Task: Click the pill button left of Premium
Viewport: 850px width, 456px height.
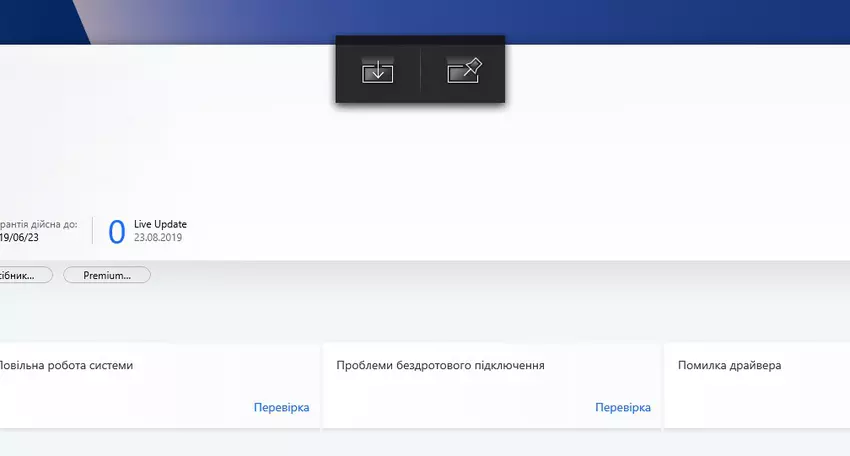Action: (24, 275)
